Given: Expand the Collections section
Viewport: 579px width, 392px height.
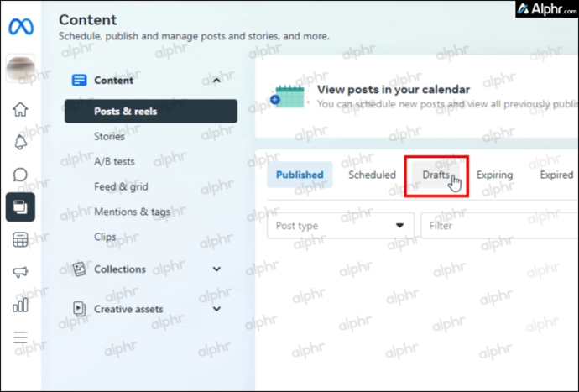Looking at the screenshot, I should (x=216, y=269).
